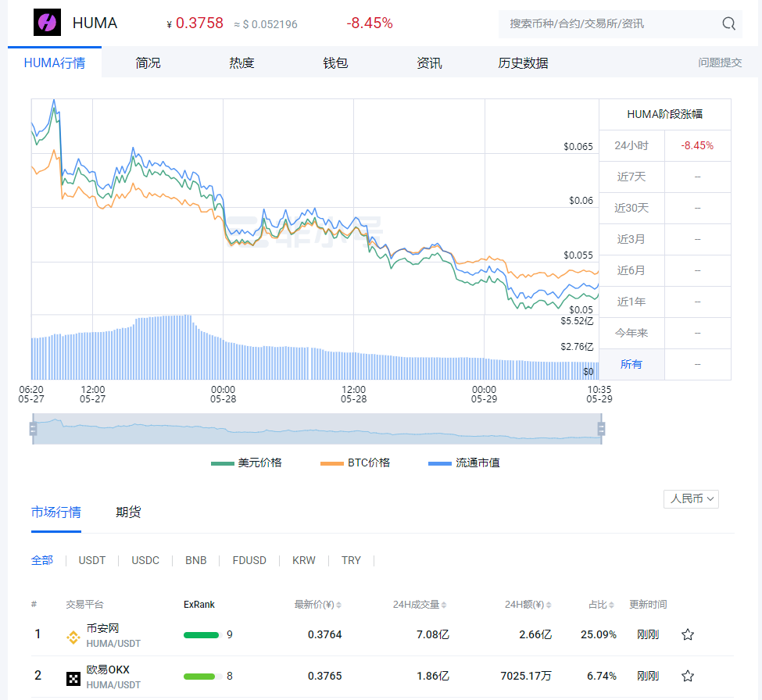Filter markets by KRW
Image resolution: width=762 pixels, height=700 pixels.
click(304, 561)
